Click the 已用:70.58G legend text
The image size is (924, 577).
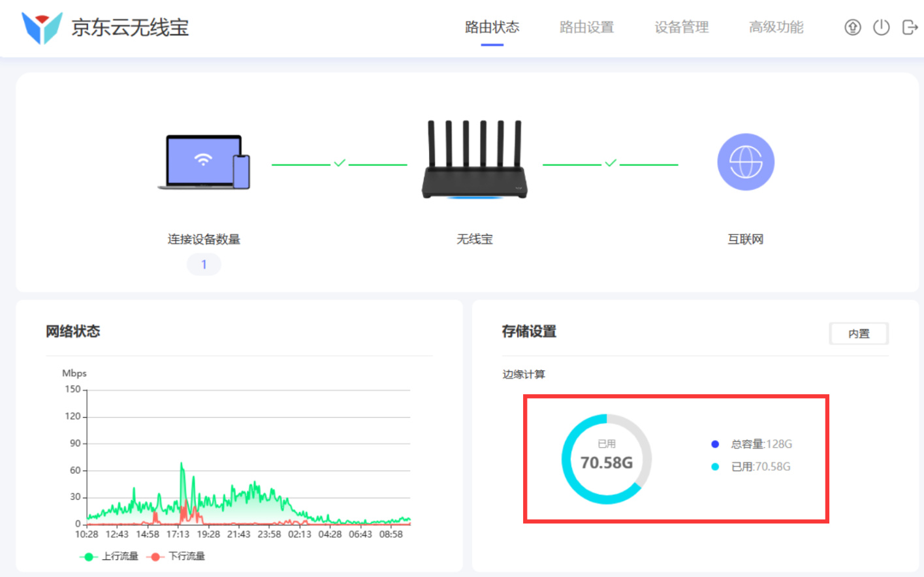coord(761,467)
